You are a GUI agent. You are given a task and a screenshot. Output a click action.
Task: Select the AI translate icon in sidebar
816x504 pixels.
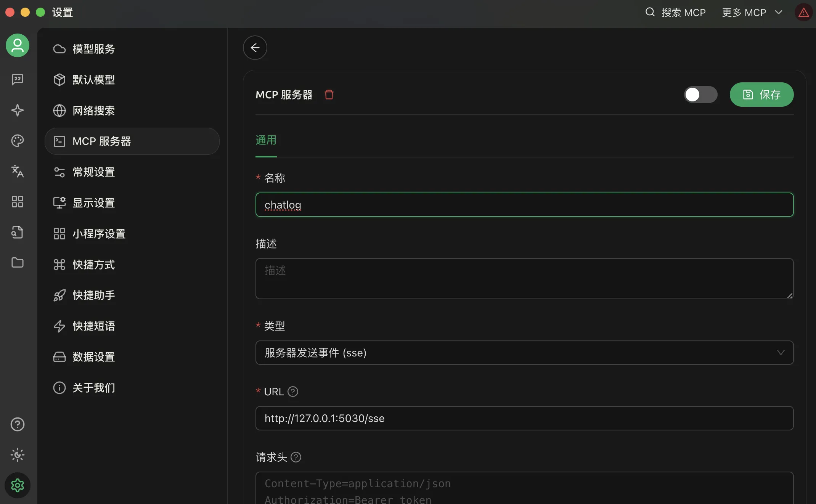pos(17,172)
